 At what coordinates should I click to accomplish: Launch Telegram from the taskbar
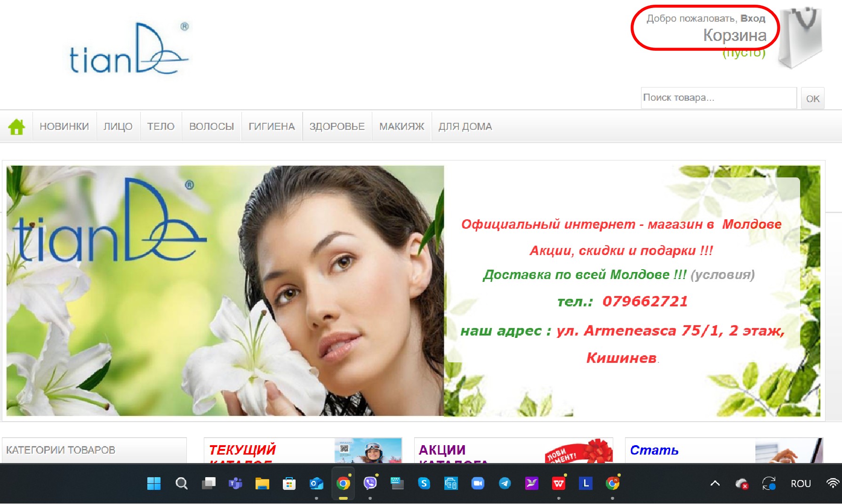tap(505, 483)
